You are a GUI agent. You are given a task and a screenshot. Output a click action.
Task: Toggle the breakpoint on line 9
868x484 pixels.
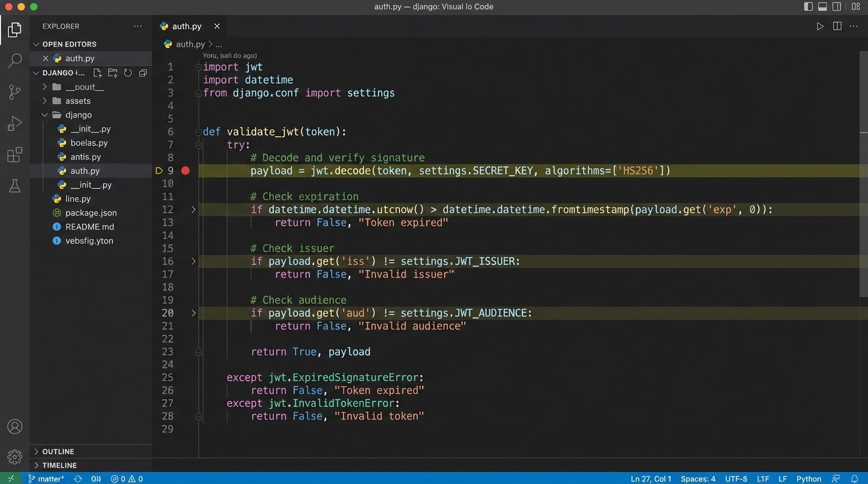click(185, 170)
